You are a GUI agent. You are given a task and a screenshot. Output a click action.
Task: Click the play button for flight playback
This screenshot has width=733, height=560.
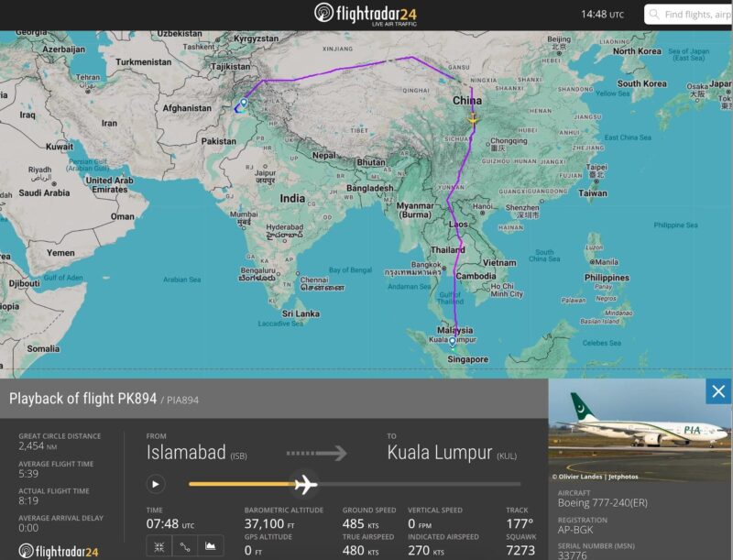(x=156, y=484)
